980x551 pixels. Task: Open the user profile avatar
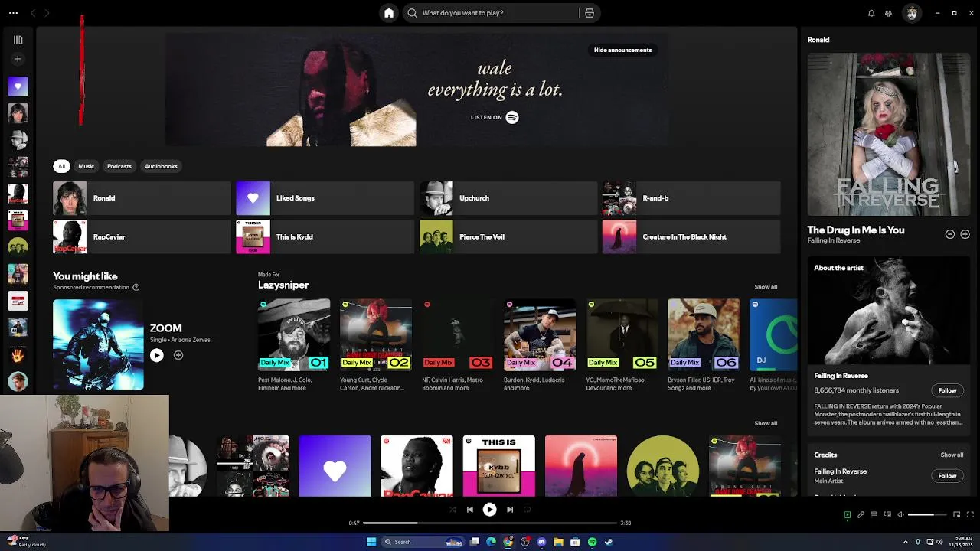tap(912, 13)
